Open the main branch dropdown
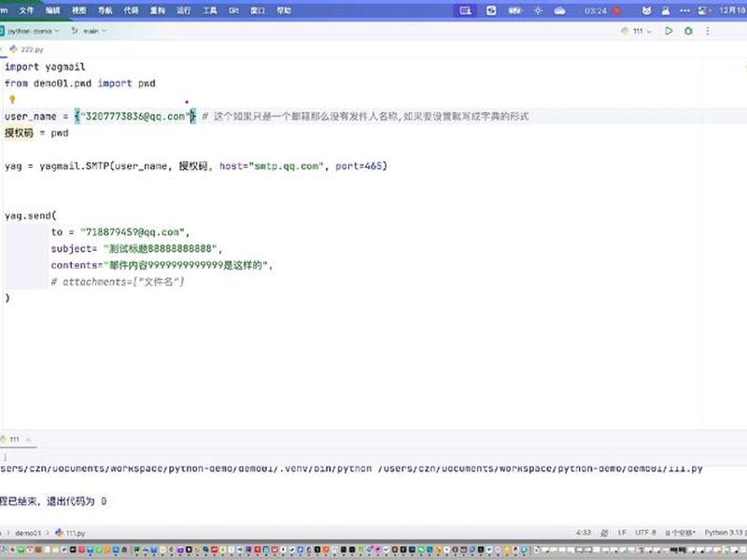 click(89, 31)
